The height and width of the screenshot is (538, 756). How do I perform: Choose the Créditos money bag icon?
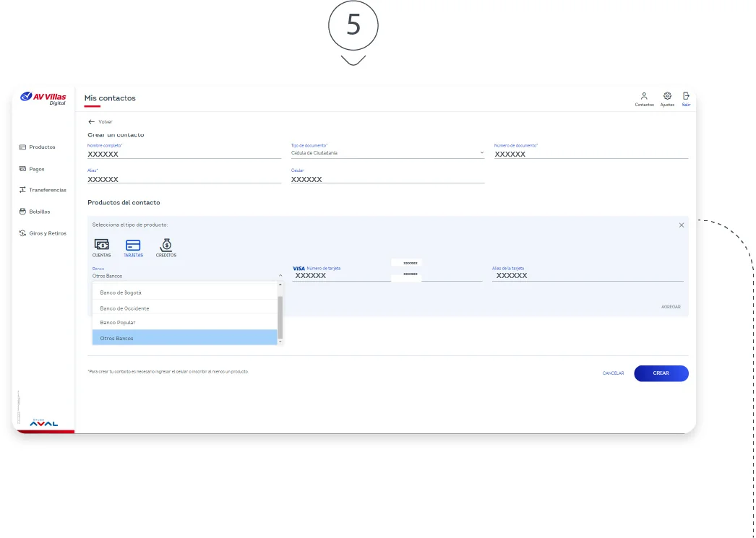click(166, 245)
